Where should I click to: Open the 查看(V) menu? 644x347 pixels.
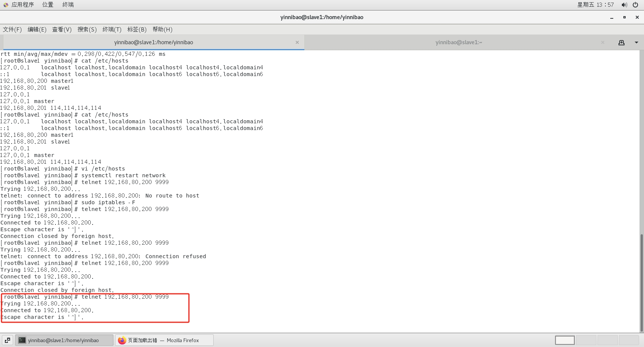pos(62,30)
